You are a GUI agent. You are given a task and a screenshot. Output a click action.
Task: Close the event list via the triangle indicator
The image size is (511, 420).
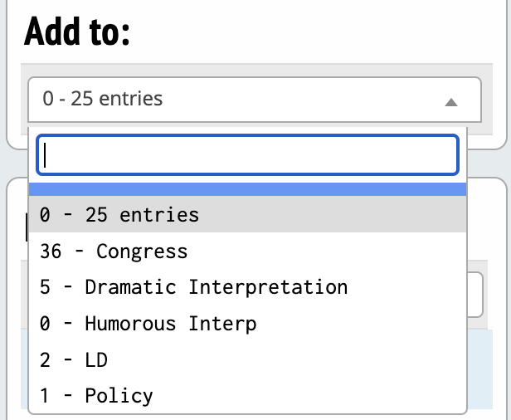click(450, 102)
